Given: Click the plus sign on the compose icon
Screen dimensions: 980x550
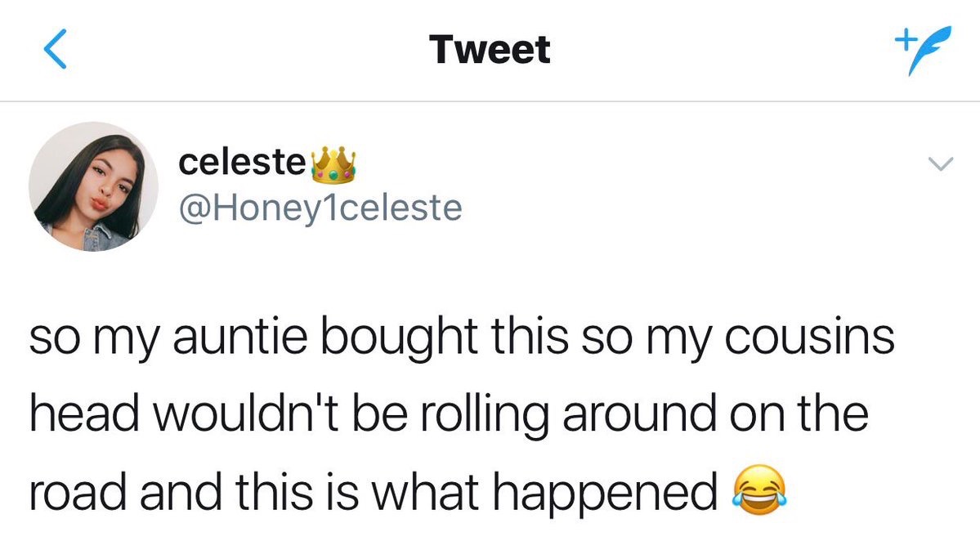Looking at the screenshot, I should pos(902,38).
